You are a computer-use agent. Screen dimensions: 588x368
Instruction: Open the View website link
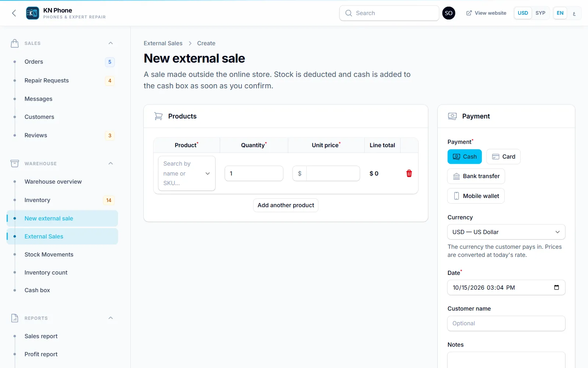click(486, 13)
